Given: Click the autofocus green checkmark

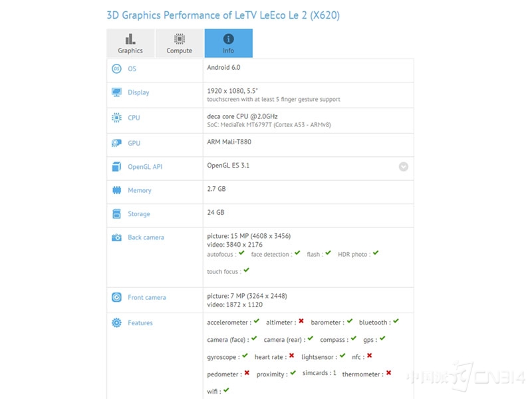Looking at the screenshot, I should point(241,253).
